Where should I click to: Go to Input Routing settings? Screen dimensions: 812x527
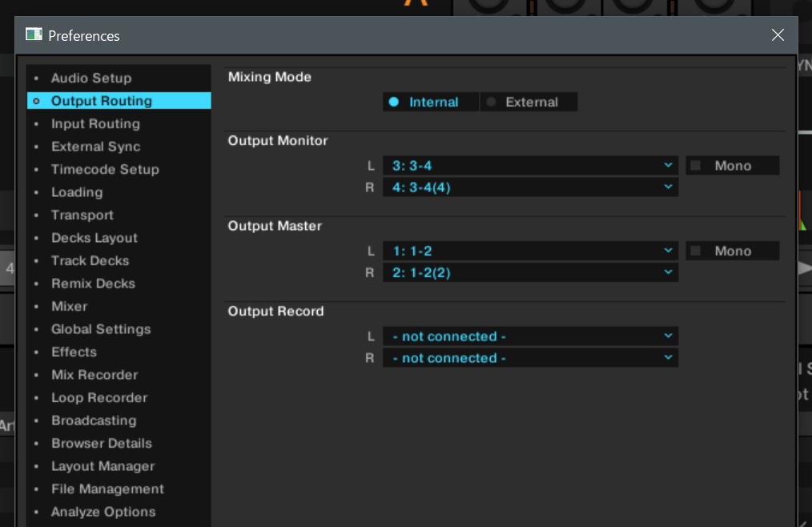pos(95,124)
